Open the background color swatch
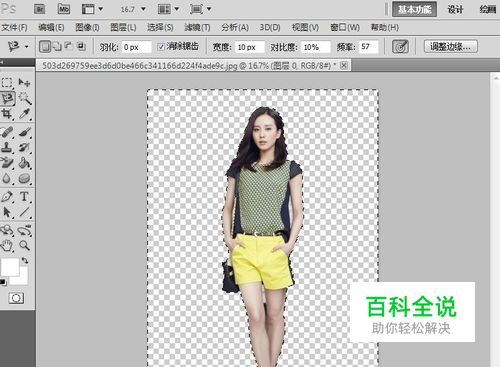 (22, 279)
